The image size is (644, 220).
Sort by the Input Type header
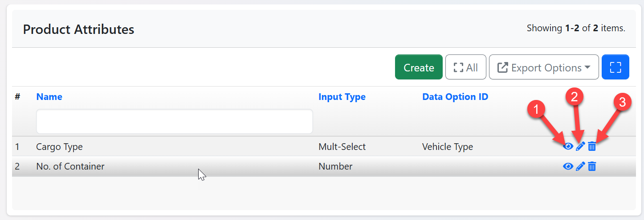[342, 97]
